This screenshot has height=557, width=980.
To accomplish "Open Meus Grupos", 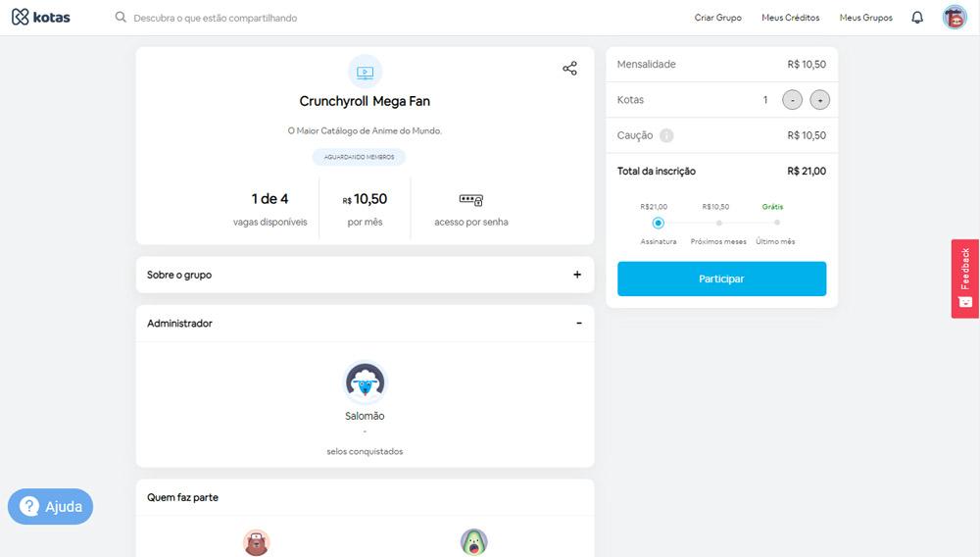I will click(x=865, y=18).
